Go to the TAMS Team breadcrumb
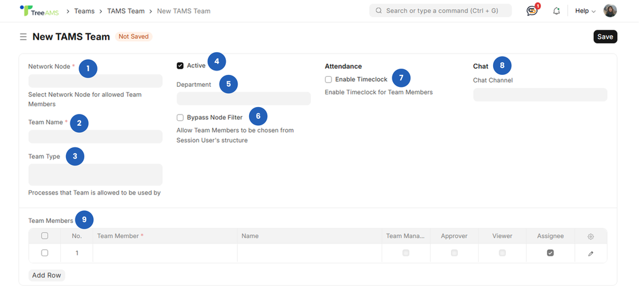Image resolution: width=644 pixels, height=299 pixels. point(125,11)
